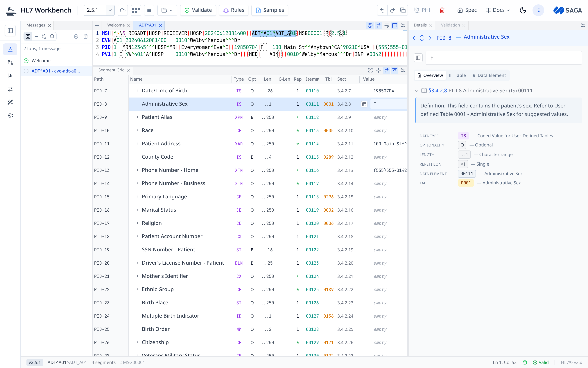
Task: Expand Date/Time of Birth row
Action: [137, 91]
